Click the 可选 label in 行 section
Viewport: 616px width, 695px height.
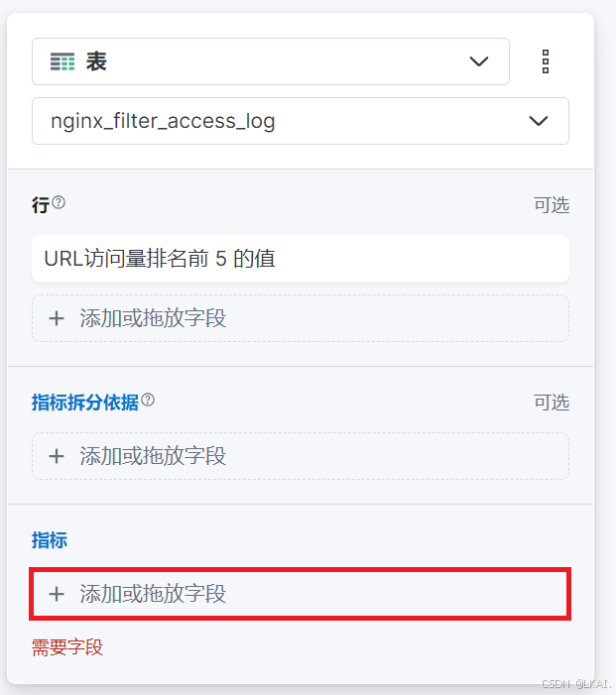pos(552,205)
